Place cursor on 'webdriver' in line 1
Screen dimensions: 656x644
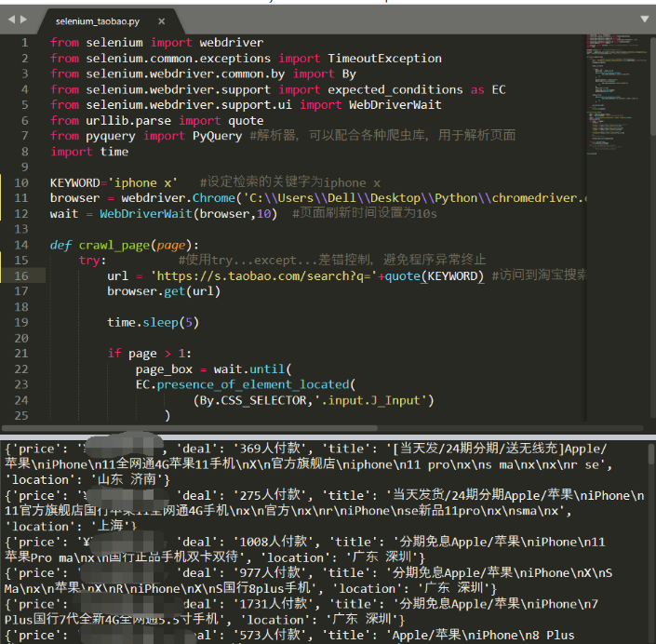pos(232,43)
